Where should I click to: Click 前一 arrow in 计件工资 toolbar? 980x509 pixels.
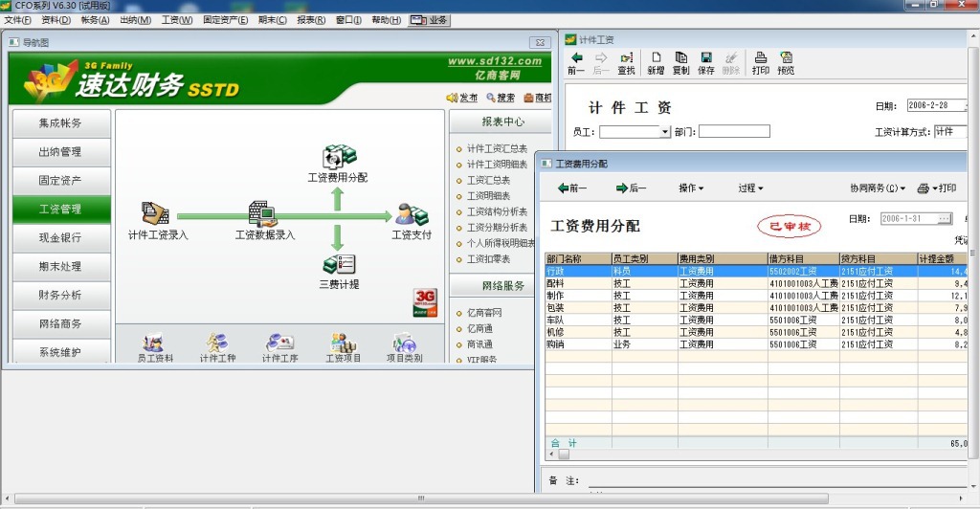coord(576,63)
